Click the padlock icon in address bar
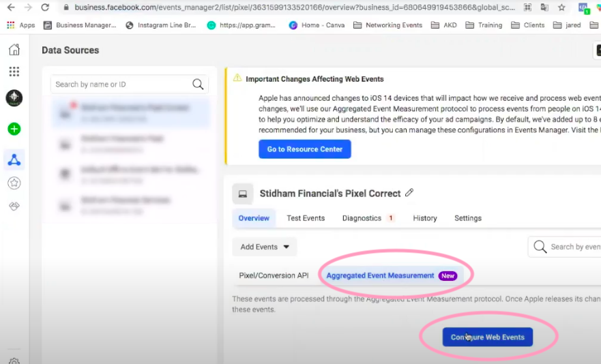Image resolution: width=601 pixels, height=364 pixels. click(x=66, y=7)
